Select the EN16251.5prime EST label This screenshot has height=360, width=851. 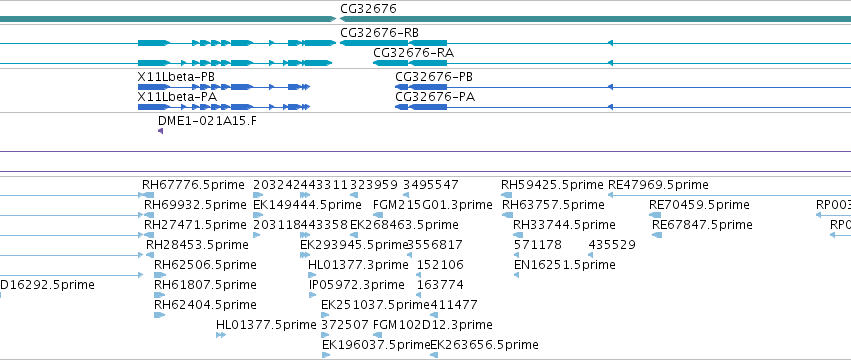coord(565,265)
